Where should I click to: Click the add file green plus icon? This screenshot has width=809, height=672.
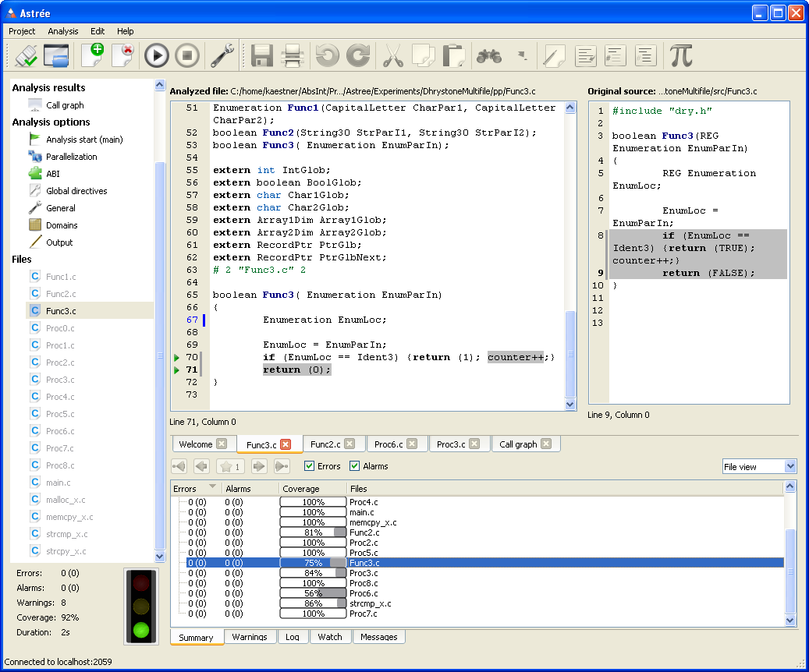[x=93, y=55]
